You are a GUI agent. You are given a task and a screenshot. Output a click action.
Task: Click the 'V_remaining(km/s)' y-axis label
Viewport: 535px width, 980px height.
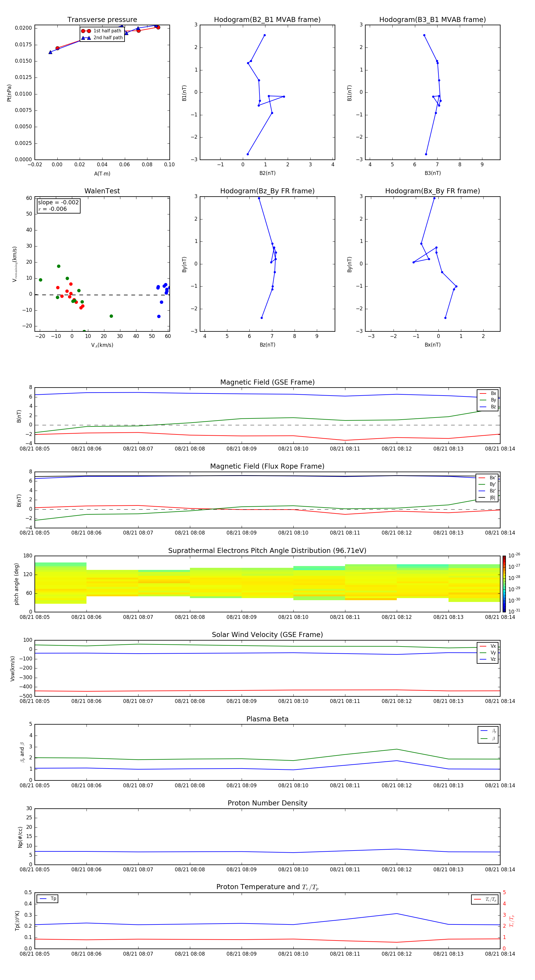click(x=15, y=264)
